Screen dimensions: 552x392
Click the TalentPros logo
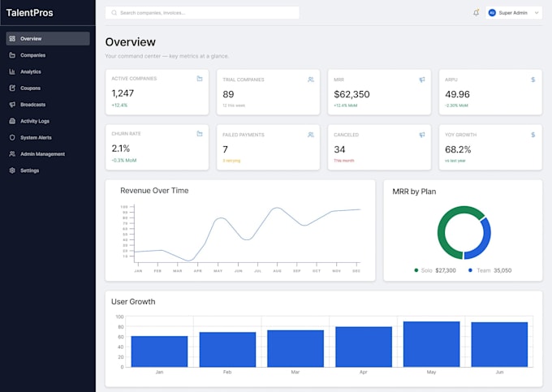29,13
